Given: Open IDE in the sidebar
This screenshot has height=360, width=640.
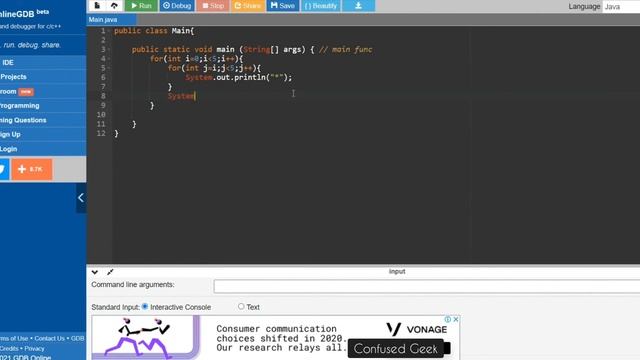Looking at the screenshot, I should pyautogui.click(x=43, y=62).
